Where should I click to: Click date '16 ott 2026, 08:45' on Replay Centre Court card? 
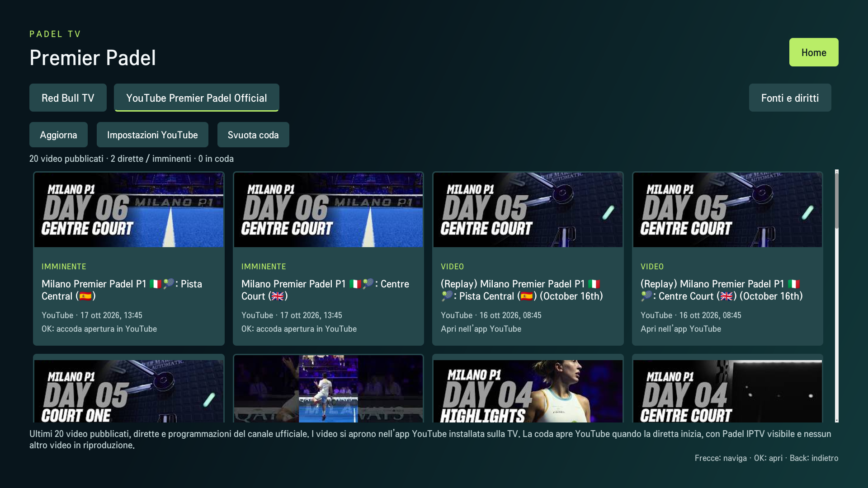[x=710, y=315]
